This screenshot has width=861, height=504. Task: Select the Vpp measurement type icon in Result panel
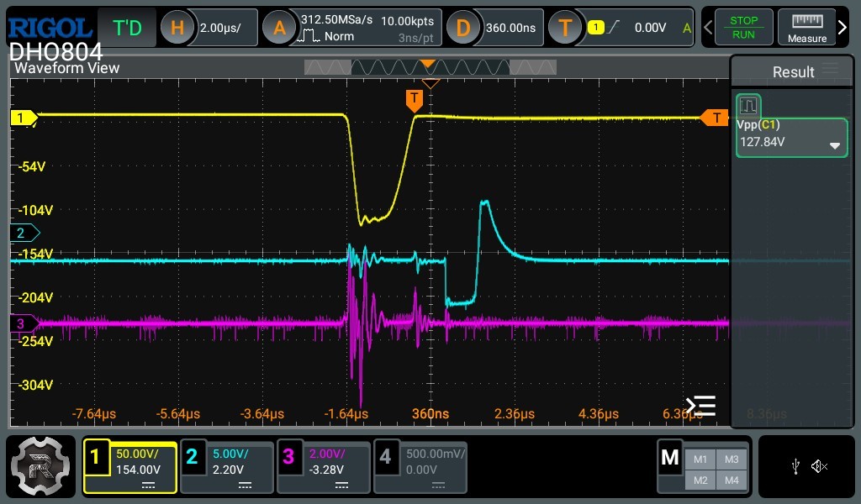(x=748, y=105)
